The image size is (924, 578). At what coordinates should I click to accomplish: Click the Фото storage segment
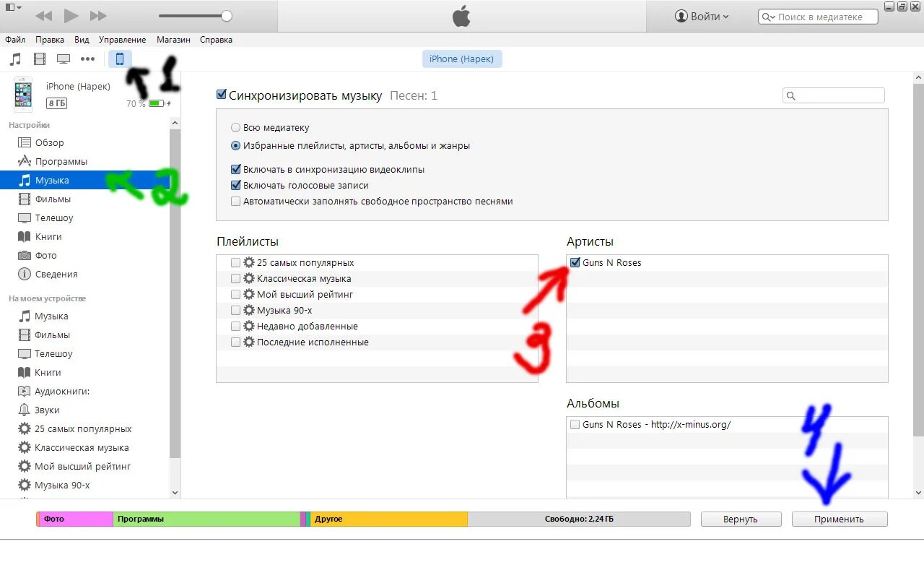pos(76,519)
